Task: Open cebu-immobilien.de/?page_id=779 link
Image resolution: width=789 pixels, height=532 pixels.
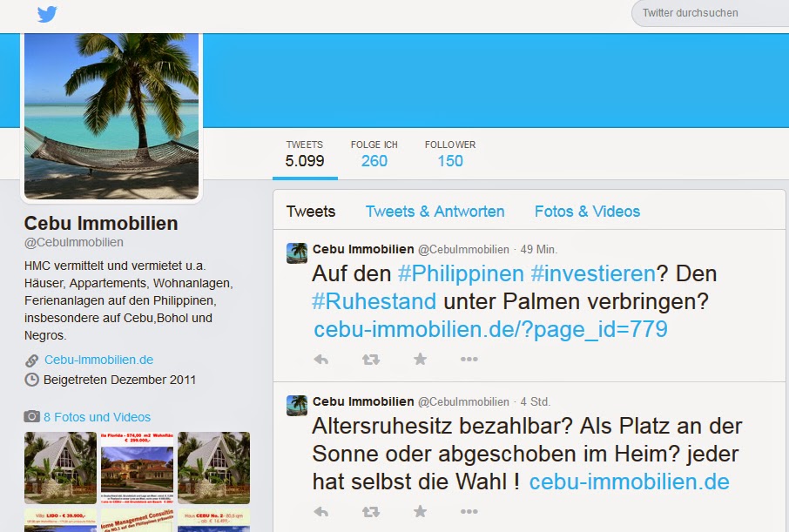Action: click(x=490, y=329)
